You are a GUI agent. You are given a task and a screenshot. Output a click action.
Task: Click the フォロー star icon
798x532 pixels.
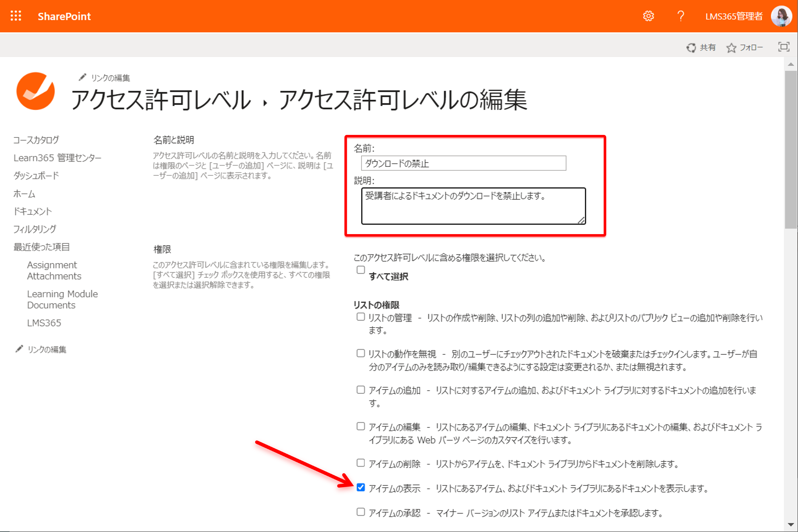[x=731, y=48]
